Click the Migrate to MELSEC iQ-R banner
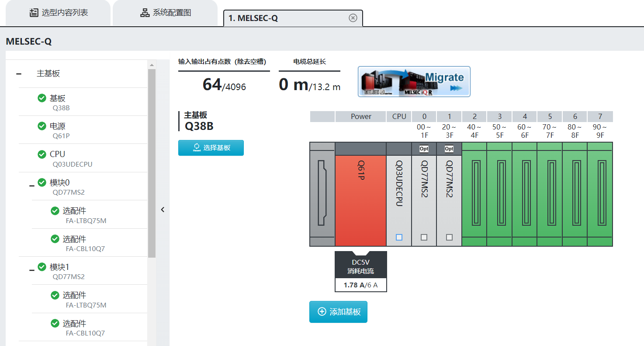Viewport: 644px width, 346px height. [x=414, y=81]
